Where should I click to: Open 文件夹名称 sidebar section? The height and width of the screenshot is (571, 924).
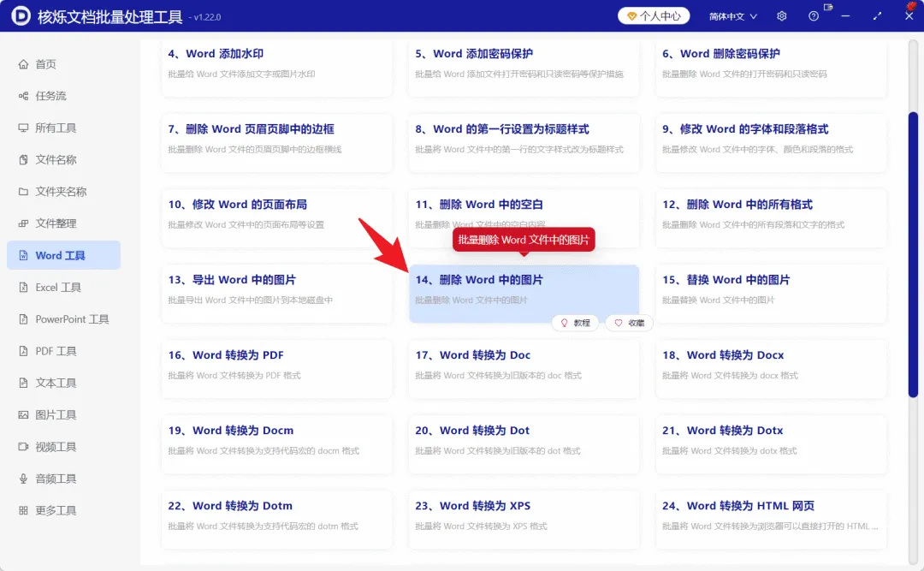pos(63,192)
